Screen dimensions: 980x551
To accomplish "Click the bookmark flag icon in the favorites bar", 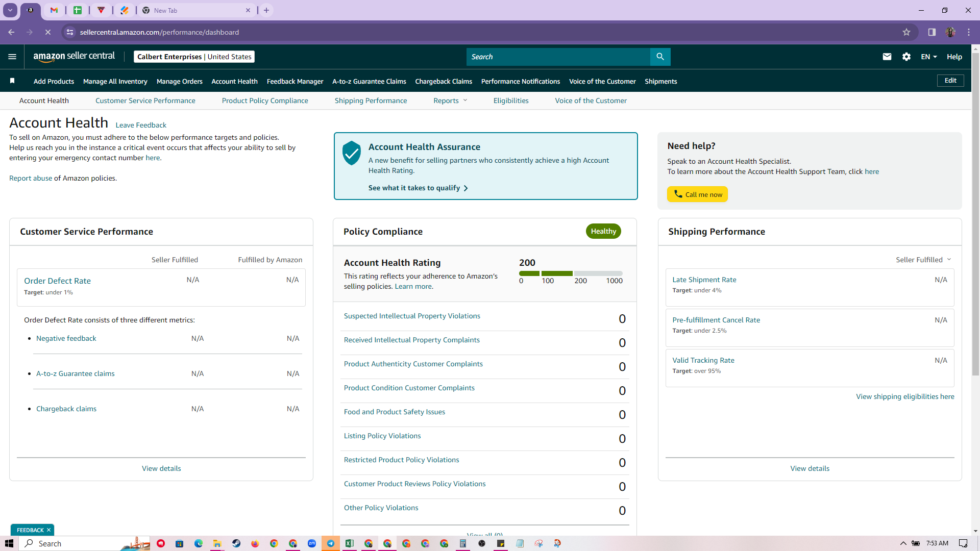I will pyautogui.click(x=12, y=81).
